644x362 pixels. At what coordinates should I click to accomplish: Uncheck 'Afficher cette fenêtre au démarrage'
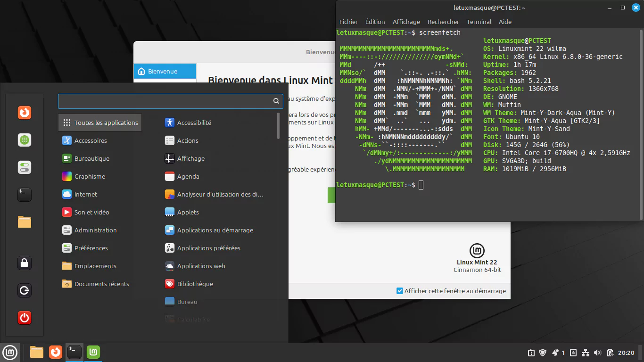tap(400, 291)
